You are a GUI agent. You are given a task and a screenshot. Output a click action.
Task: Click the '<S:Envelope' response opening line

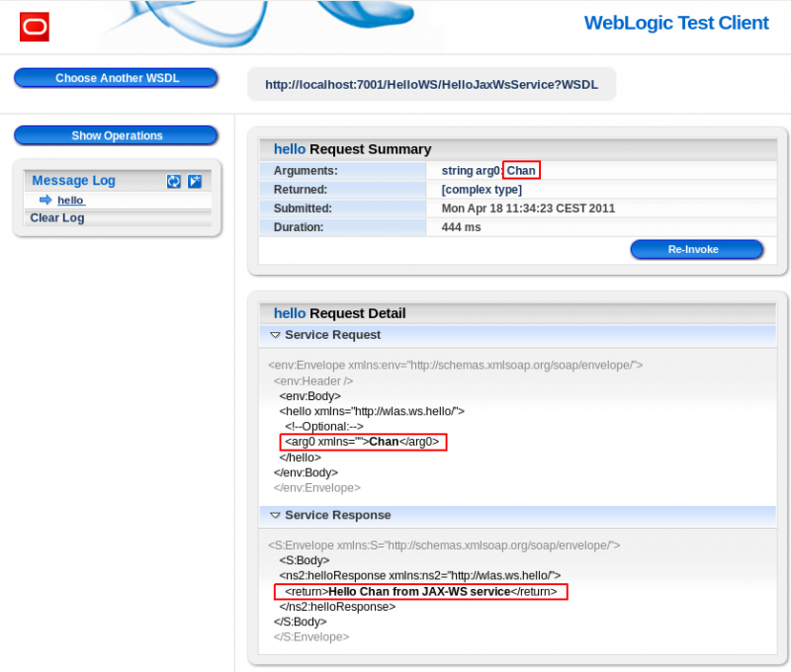click(444, 546)
